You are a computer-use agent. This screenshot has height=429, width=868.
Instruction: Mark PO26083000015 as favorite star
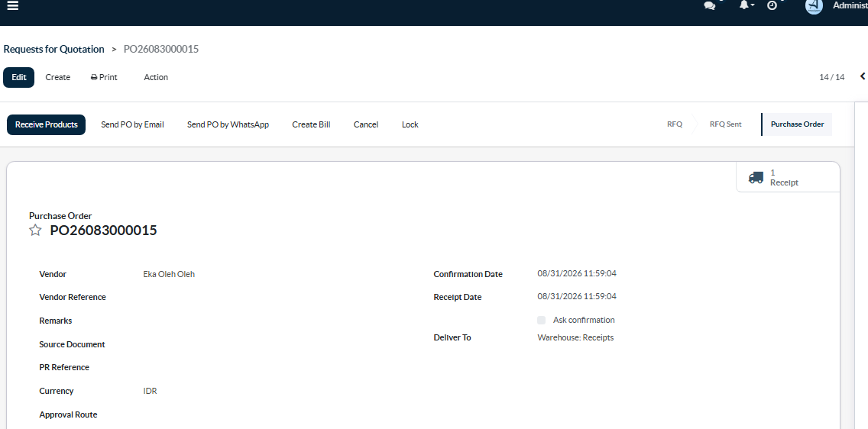tap(35, 231)
